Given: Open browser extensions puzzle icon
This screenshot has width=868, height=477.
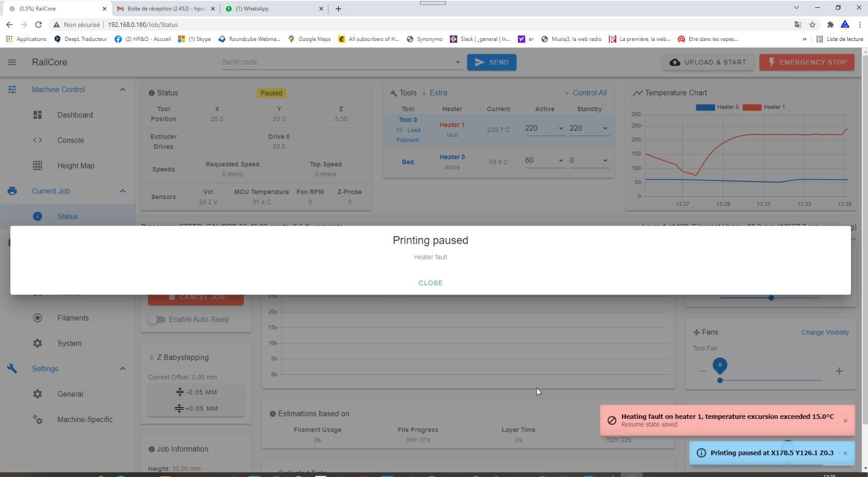Looking at the screenshot, I should pos(830,24).
